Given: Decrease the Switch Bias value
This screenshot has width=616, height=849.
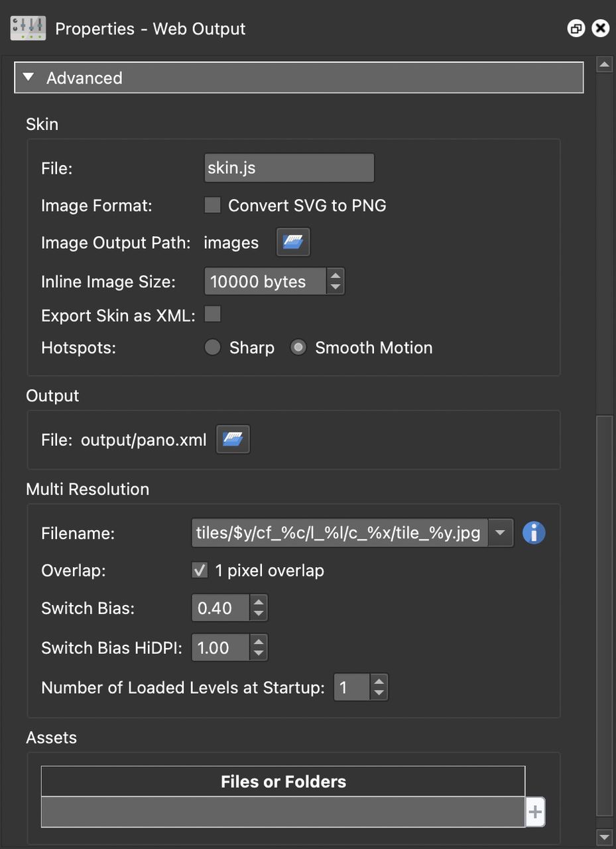Looking at the screenshot, I should point(259,614).
